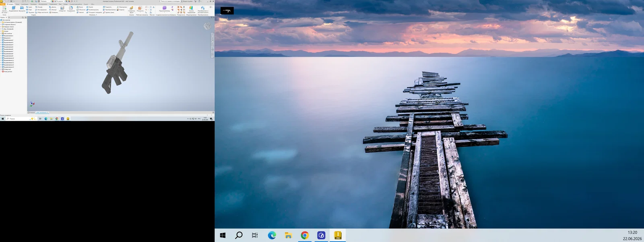Viewport: 644px width, 242px height.
Task: Create a Параллелепипед (Box) freeform
Action: coord(164,9)
